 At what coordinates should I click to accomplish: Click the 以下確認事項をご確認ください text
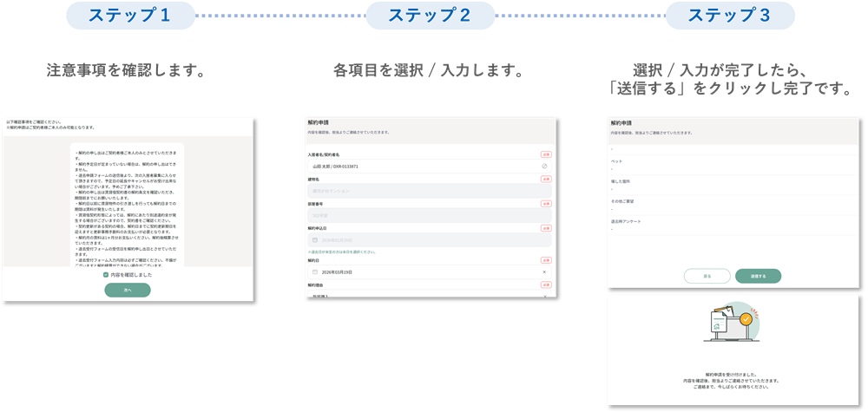(34, 121)
